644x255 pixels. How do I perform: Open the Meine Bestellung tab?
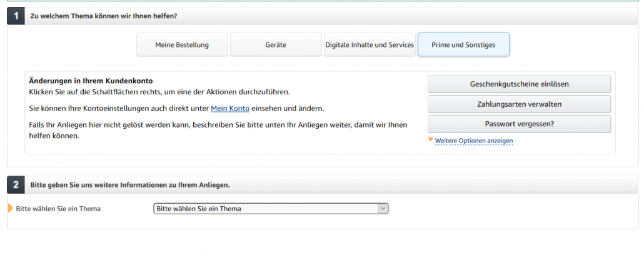(x=182, y=45)
